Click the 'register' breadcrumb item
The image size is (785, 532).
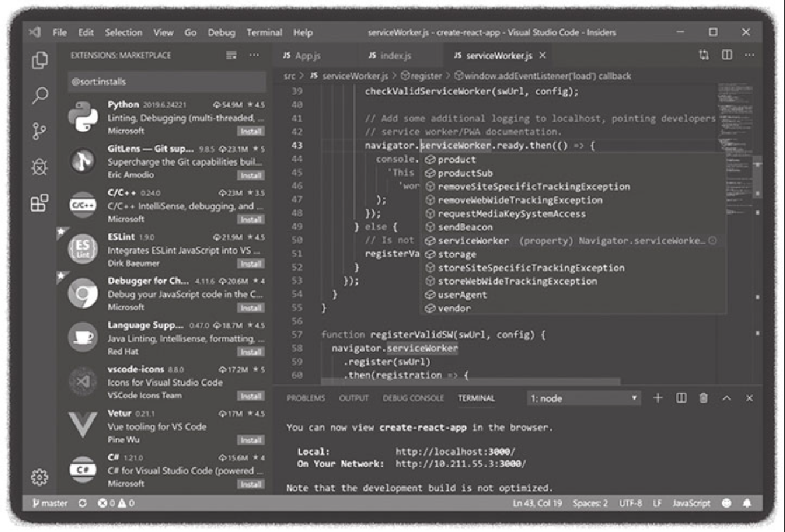421,76
